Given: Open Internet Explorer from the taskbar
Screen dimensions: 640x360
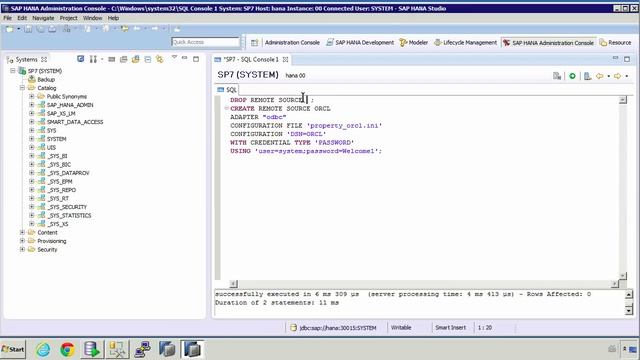Looking at the screenshot, I should tap(43, 349).
